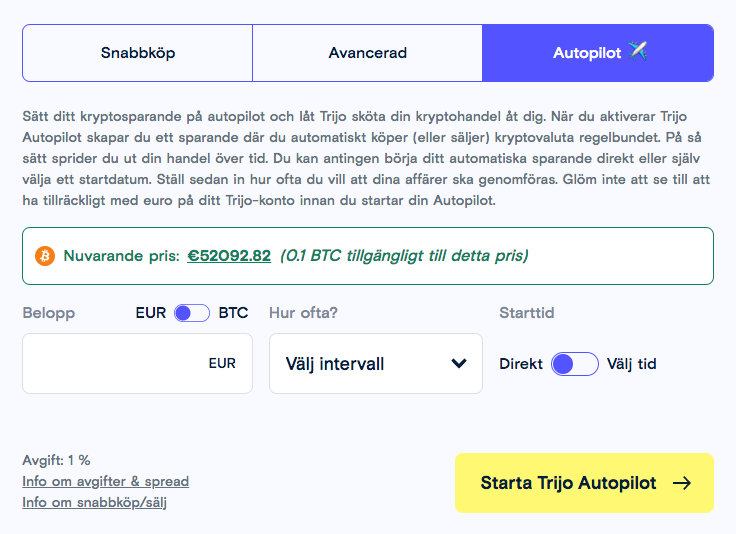Click the orange Bitcoin icon
The width and height of the screenshot is (736, 534).
[45, 256]
